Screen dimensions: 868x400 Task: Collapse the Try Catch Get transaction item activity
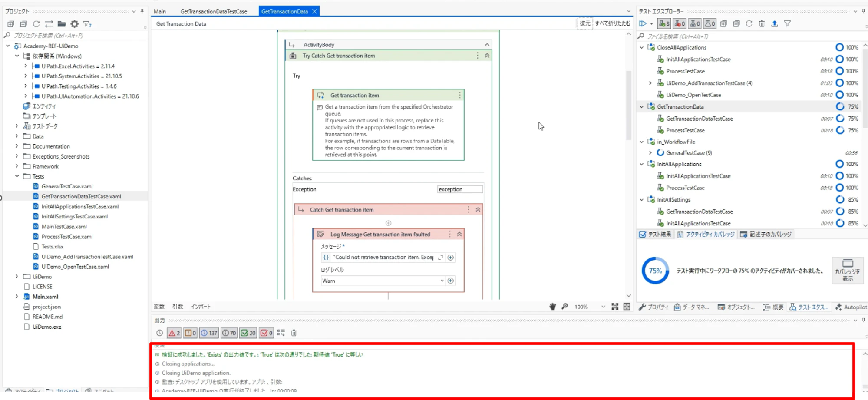tap(487, 56)
